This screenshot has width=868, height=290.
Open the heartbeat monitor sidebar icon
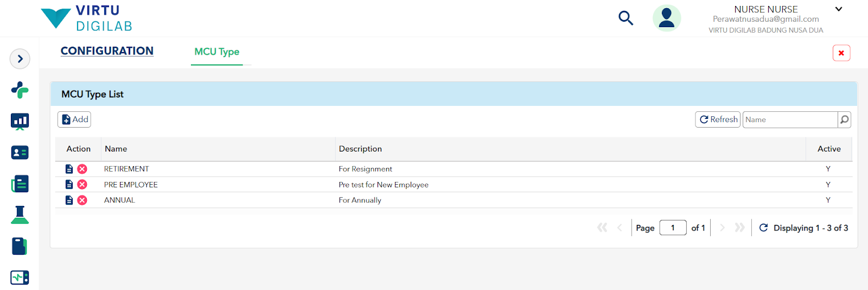20,278
